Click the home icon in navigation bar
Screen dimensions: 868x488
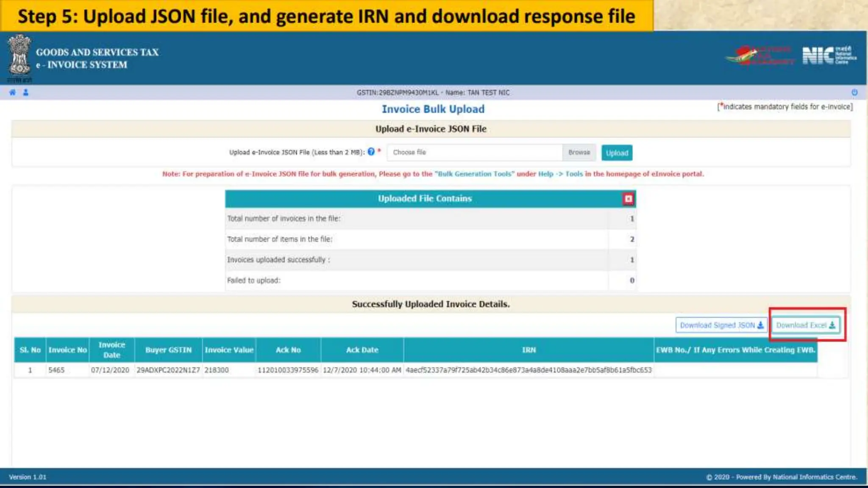(12, 92)
